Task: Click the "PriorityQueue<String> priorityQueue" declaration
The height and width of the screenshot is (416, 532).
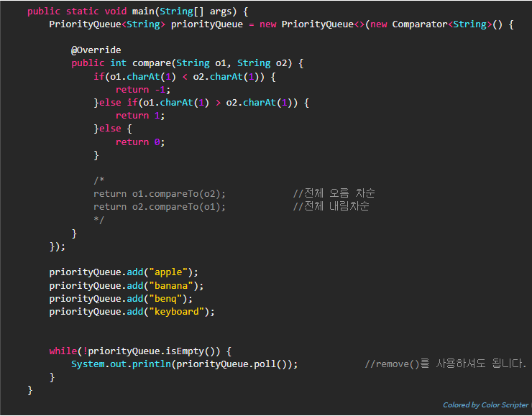Action: point(146,24)
